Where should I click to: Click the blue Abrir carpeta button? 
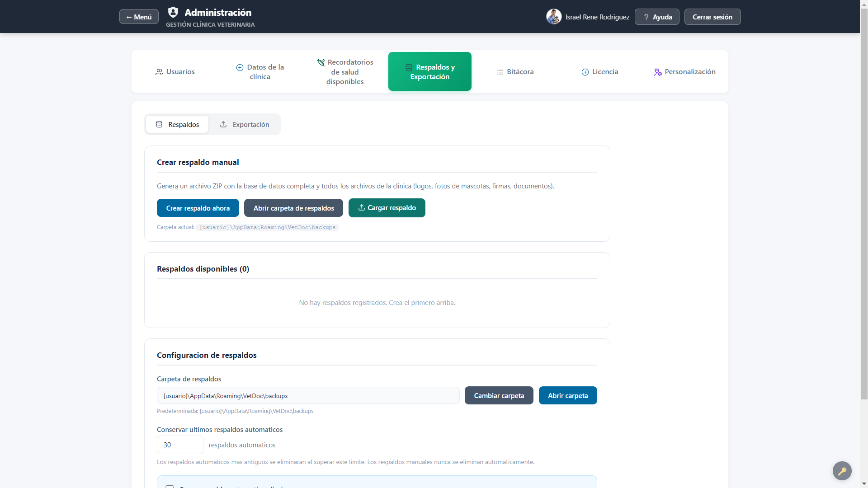pos(568,395)
